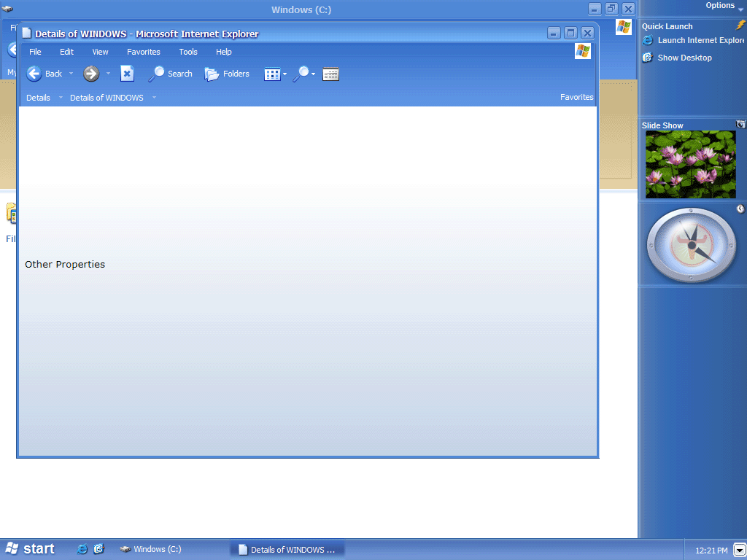Viewport: 747px width, 560px height.
Task: Click the calendar-style icon at toolbar end
Action: point(330,74)
